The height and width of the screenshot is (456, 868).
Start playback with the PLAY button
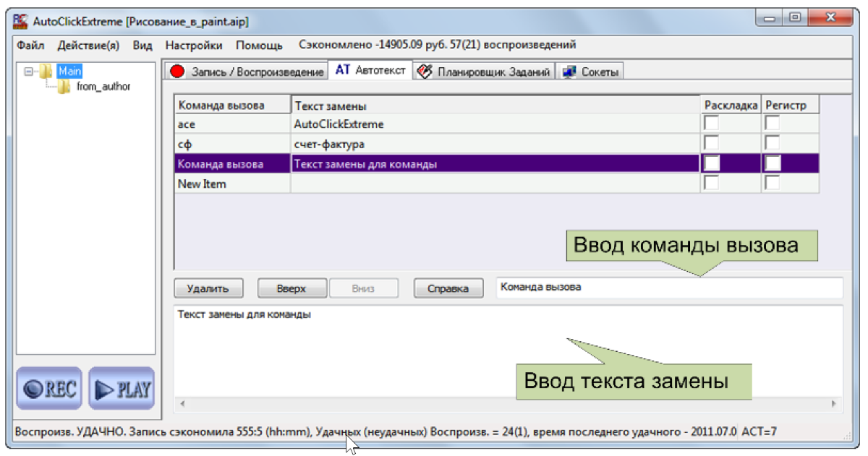click(x=122, y=389)
